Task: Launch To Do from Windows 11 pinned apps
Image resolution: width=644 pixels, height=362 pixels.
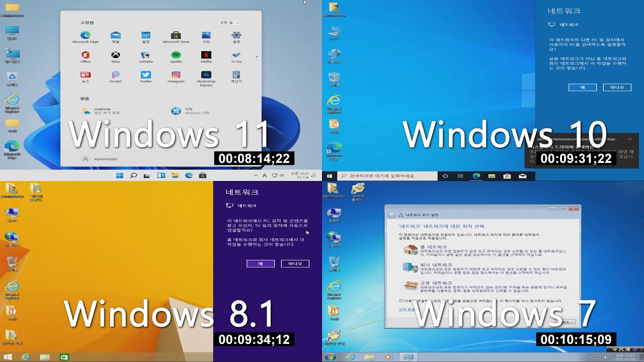Action: pos(236,57)
